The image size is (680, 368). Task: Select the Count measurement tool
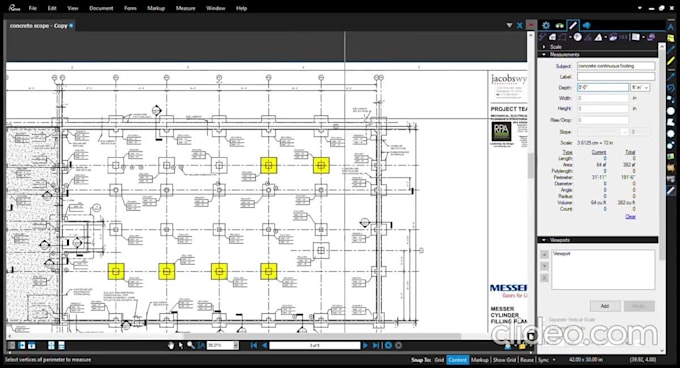pos(623,37)
